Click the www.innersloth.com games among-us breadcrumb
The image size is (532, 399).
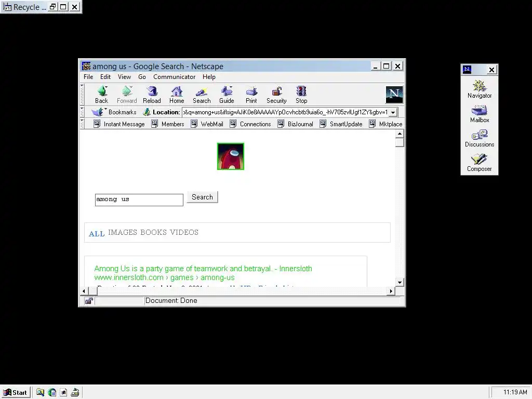coord(165,277)
